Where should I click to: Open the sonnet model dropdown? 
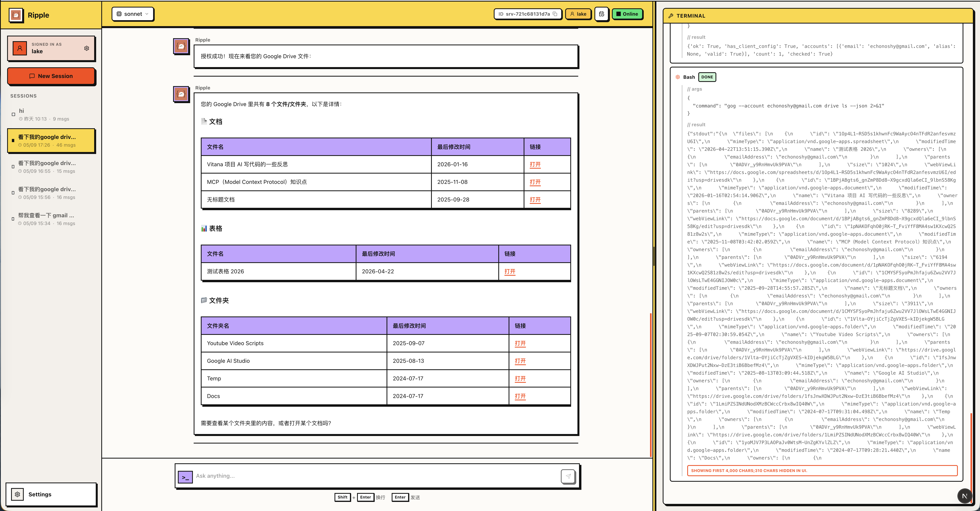click(x=133, y=14)
